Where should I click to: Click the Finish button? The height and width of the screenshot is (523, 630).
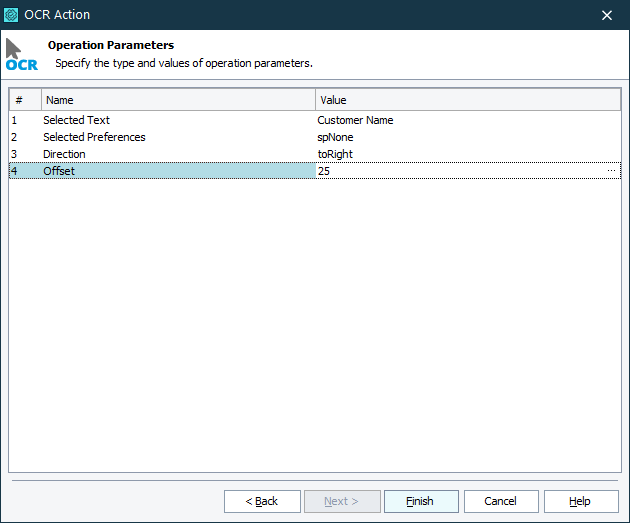[420, 501]
